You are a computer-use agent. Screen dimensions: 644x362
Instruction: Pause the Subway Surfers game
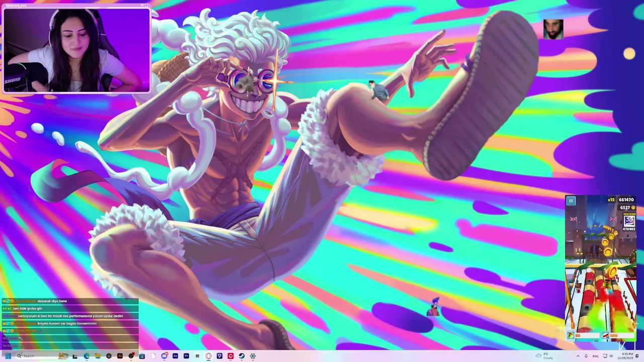pos(571,201)
